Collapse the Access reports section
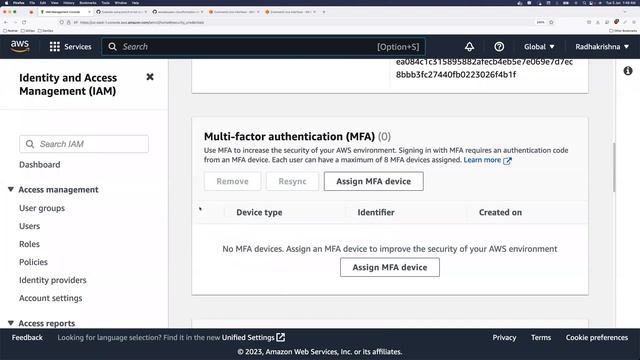The width and height of the screenshot is (640, 360). click(11, 323)
